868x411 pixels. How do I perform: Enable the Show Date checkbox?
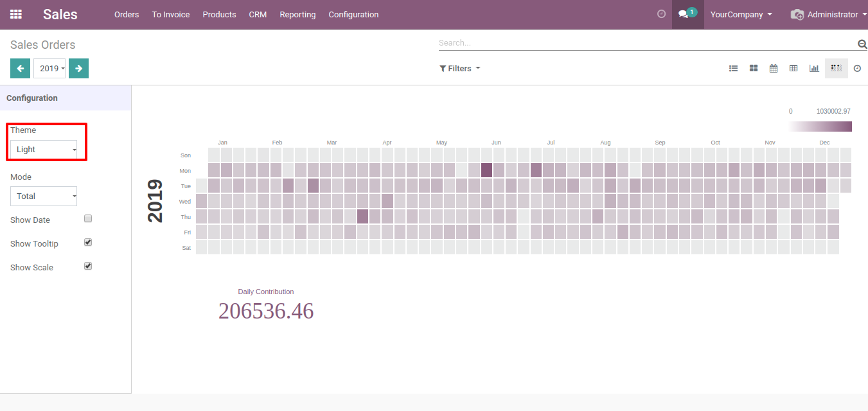[88, 219]
